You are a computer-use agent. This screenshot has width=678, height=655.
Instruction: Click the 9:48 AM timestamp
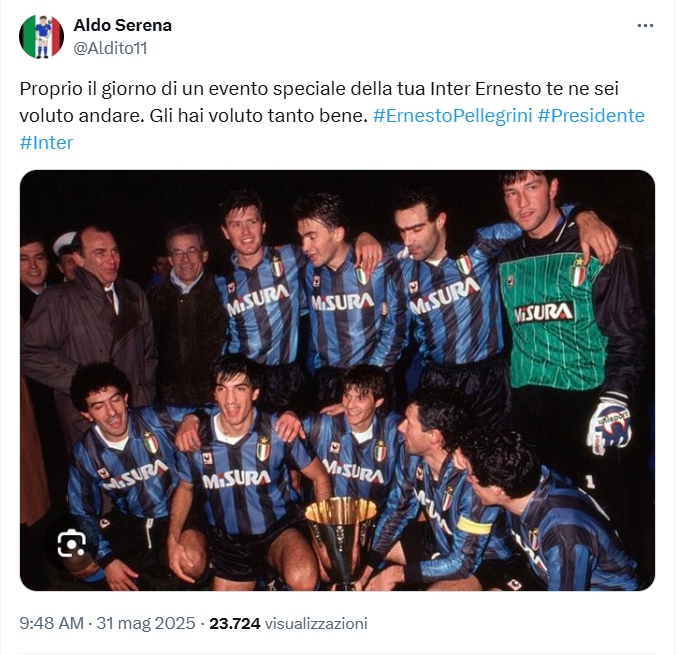51,623
